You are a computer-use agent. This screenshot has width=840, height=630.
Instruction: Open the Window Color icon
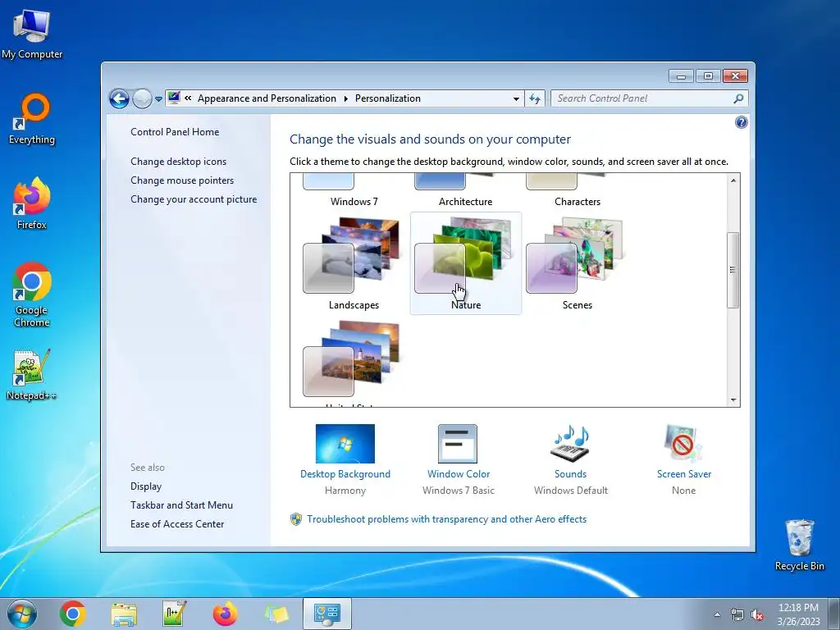point(458,444)
